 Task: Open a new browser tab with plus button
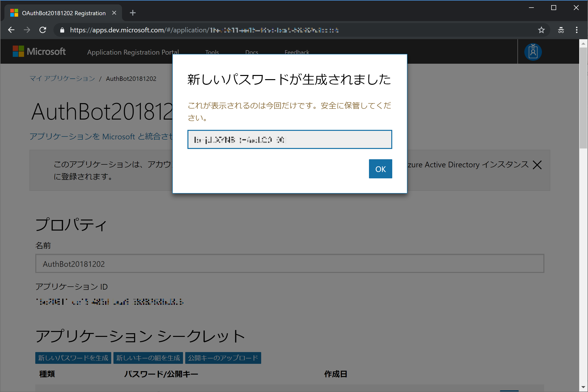133,12
